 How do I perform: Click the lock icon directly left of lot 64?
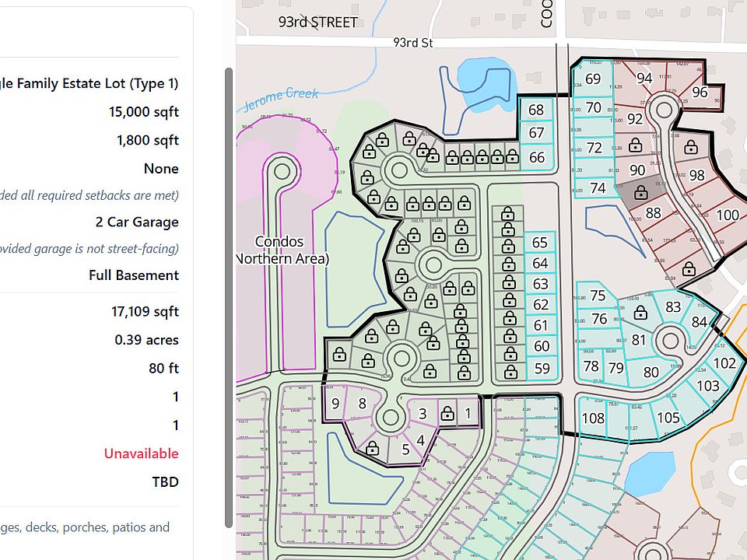click(508, 264)
